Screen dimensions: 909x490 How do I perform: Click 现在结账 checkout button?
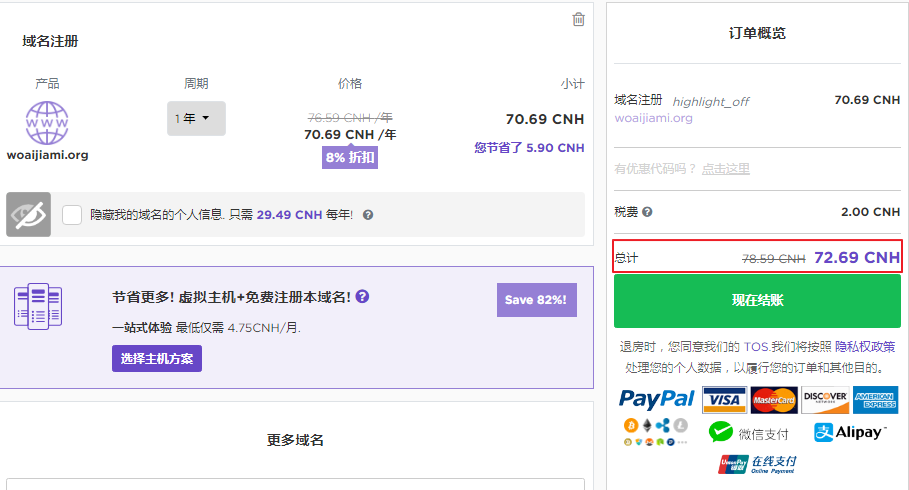pos(757,300)
